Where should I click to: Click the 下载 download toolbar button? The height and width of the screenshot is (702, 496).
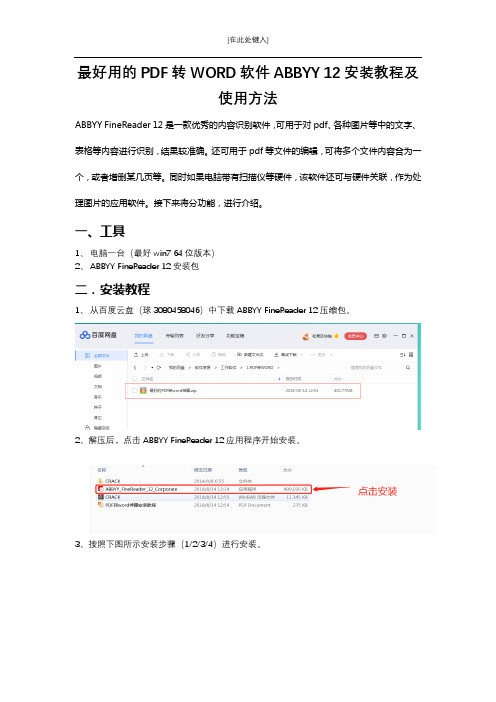coord(167,355)
